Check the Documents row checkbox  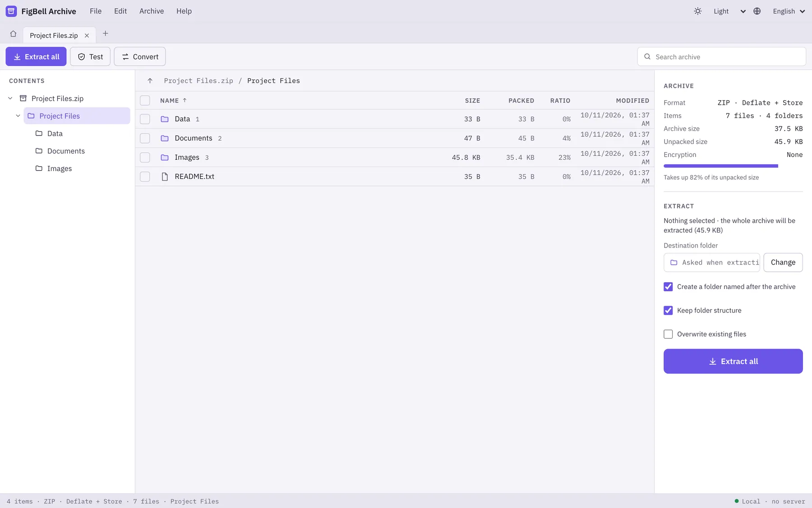[x=145, y=138]
